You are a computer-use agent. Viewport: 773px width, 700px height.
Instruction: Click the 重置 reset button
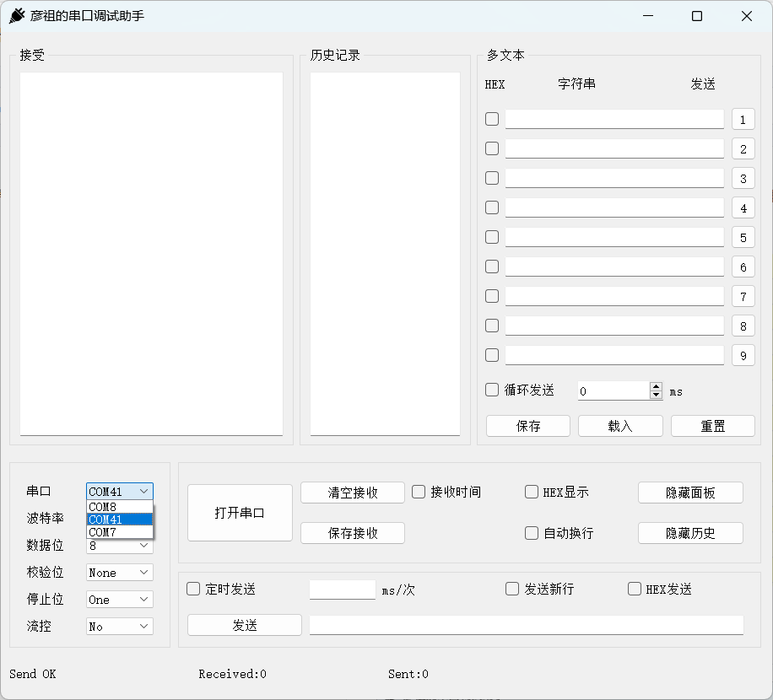point(713,426)
